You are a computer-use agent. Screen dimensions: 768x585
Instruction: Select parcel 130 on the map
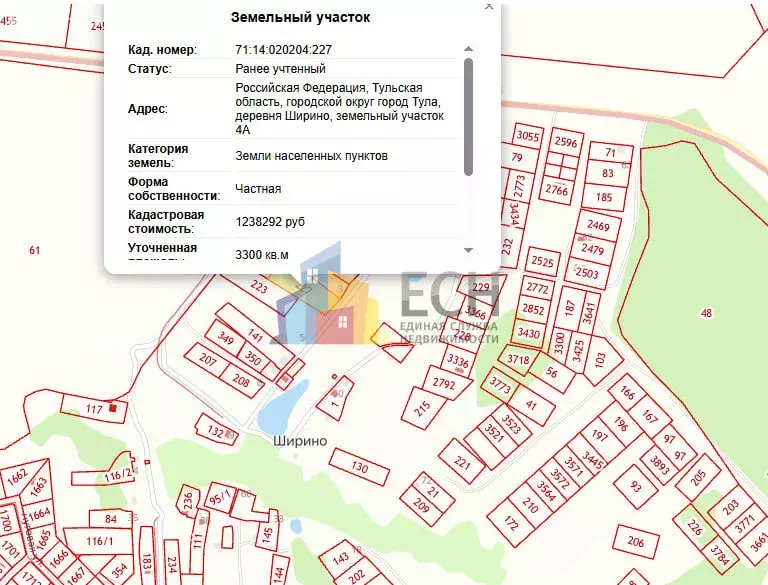pos(360,467)
